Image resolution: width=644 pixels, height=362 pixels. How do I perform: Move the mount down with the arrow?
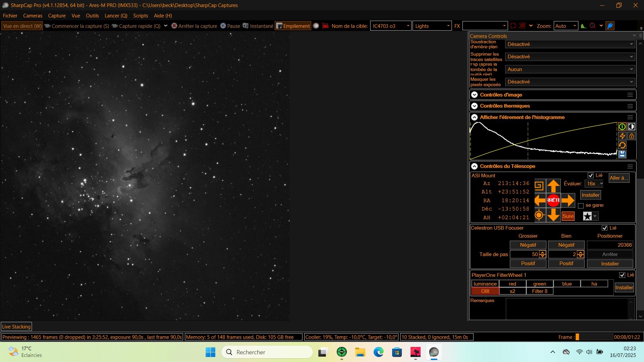tap(553, 215)
